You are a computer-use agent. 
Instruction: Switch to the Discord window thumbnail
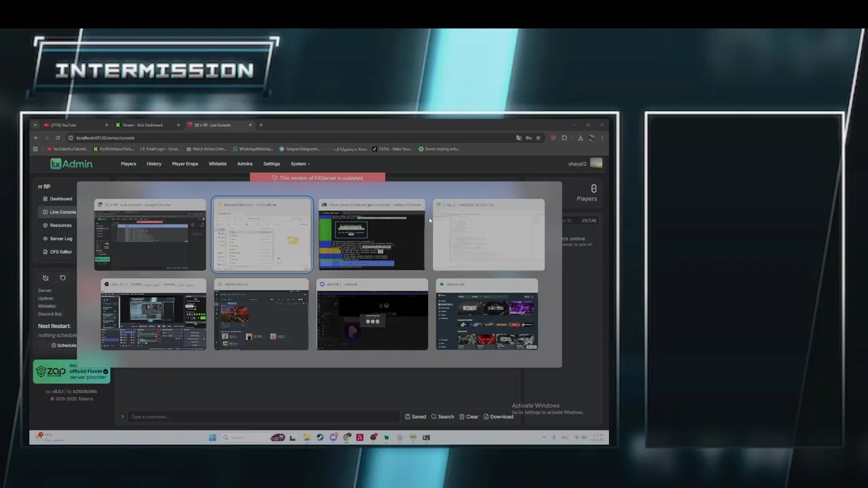(x=372, y=314)
